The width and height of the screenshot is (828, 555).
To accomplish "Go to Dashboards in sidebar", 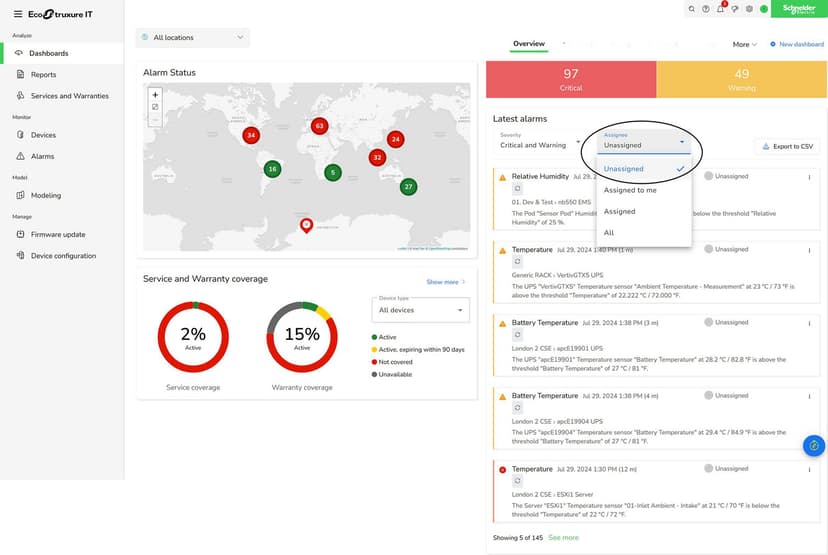I will click(62, 53).
